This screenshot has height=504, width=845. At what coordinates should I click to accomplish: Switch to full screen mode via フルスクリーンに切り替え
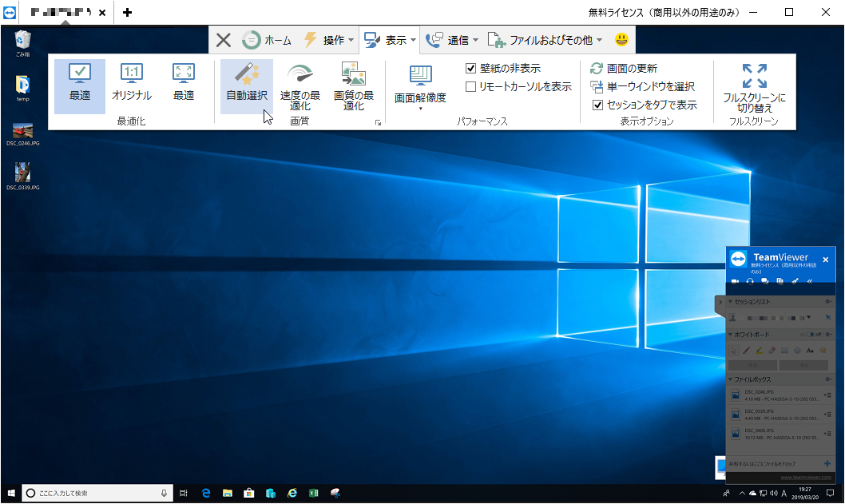[753, 86]
